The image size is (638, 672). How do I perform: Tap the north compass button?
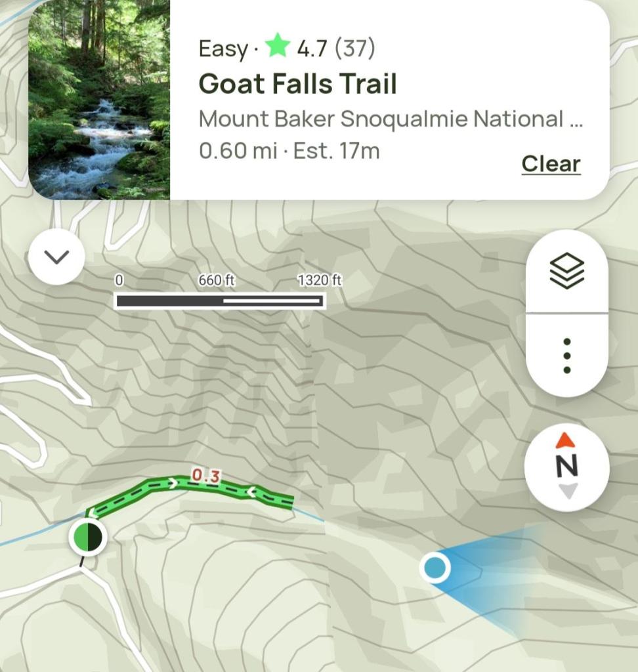click(567, 466)
